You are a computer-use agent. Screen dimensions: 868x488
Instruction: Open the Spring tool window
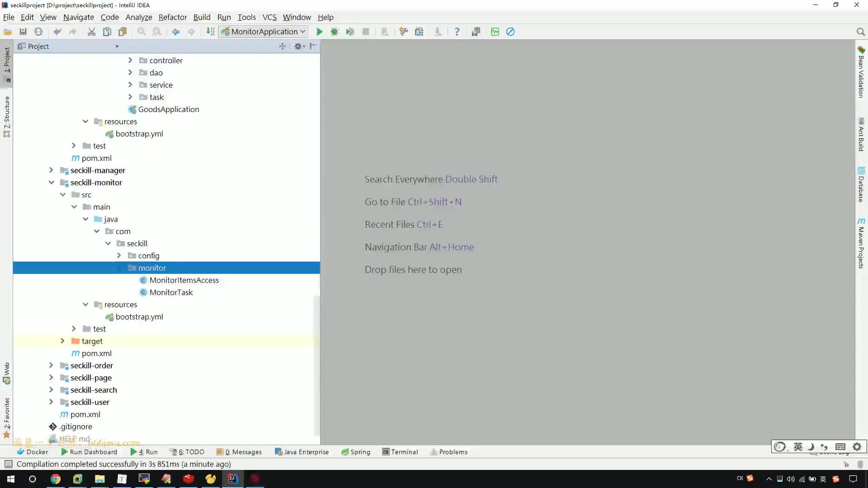pos(356,452)
